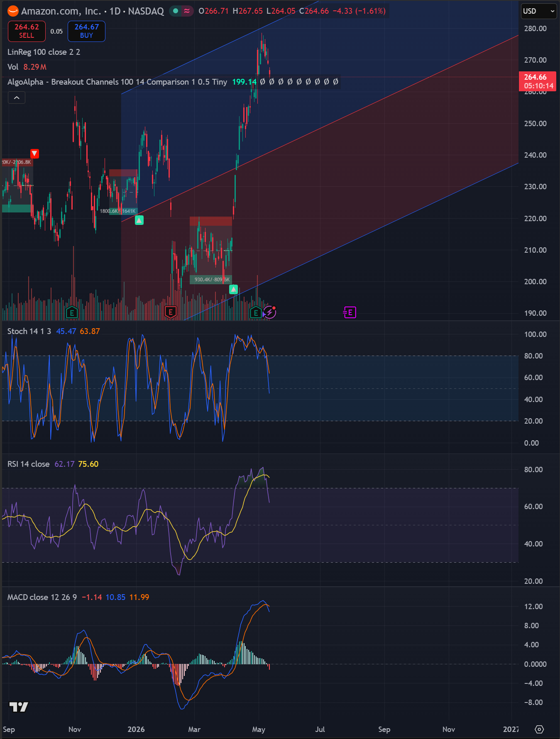
Task: Click the 264.62 SELL button
Action: 27,31
